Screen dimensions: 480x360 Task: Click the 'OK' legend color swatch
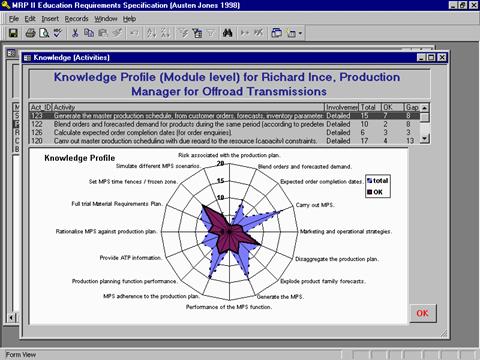coord(369,192)
